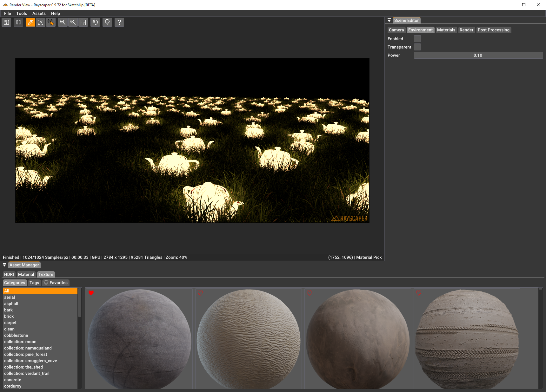Favorite the sand dune texture heart
The height and width of the screenshot is (392, 546).
pyautogui.click(x=200, y=293)
